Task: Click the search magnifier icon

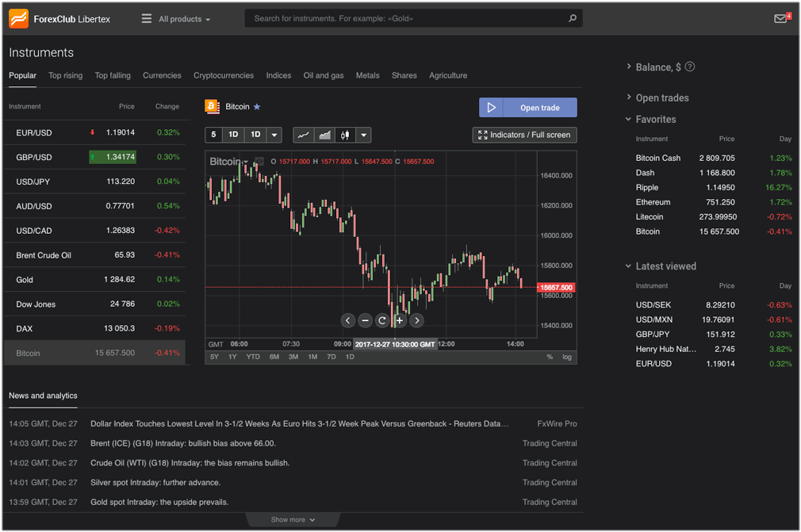Action: pos(572,18)
